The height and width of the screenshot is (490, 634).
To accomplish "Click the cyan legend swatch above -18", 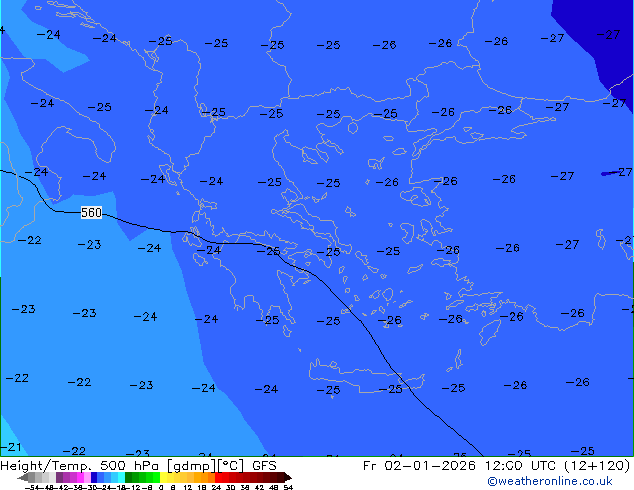I will [x=121, y=477].
